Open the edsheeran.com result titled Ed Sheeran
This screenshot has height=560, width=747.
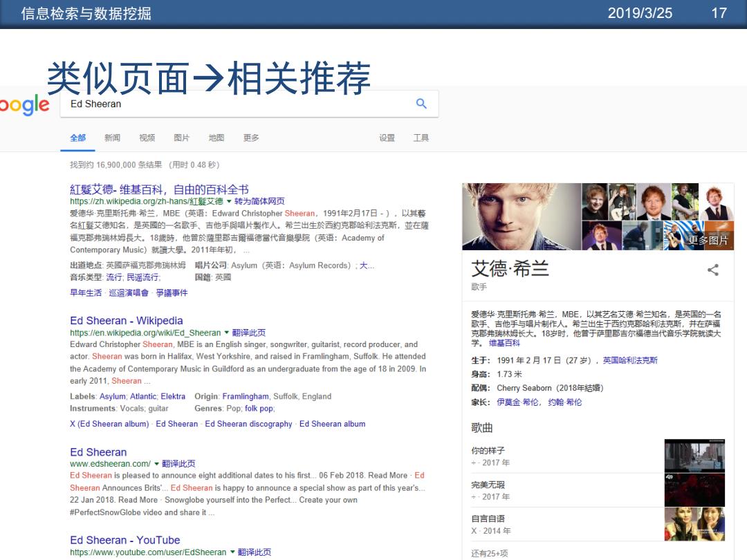[98, 452]
